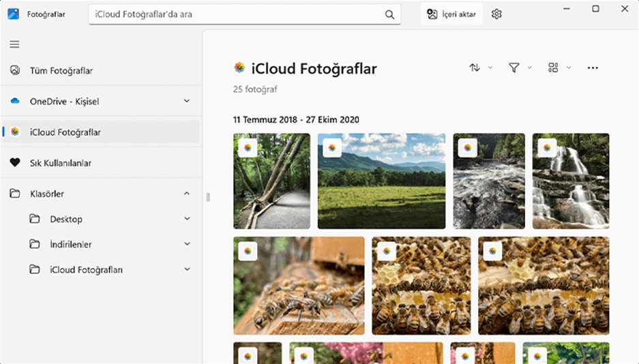Open the gallery view dropdown arrow
Screen dimensions: 639x364
(569, 67)
